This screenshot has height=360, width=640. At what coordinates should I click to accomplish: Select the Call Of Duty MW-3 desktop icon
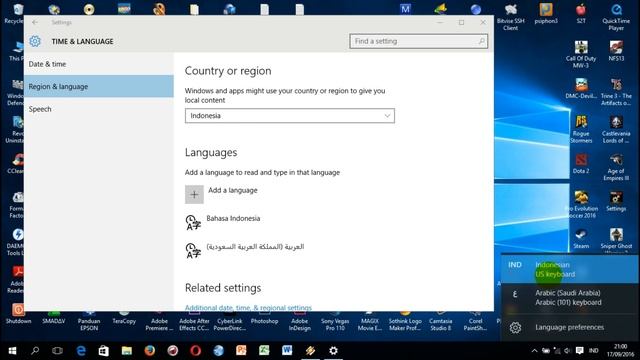pos(581,55)
